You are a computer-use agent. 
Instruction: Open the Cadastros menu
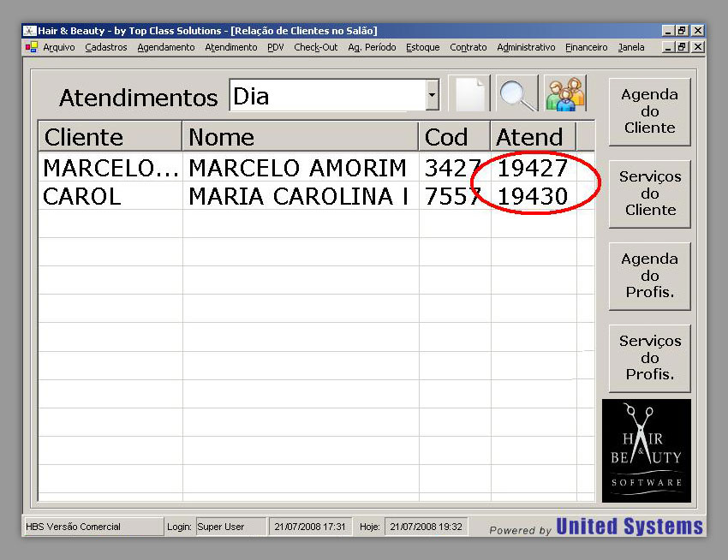106,47
